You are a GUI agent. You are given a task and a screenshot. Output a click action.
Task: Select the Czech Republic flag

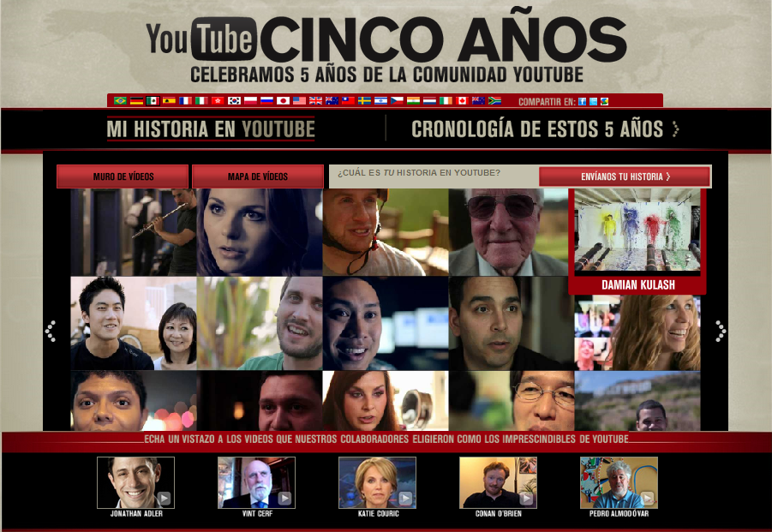click(x=397, y=101)
